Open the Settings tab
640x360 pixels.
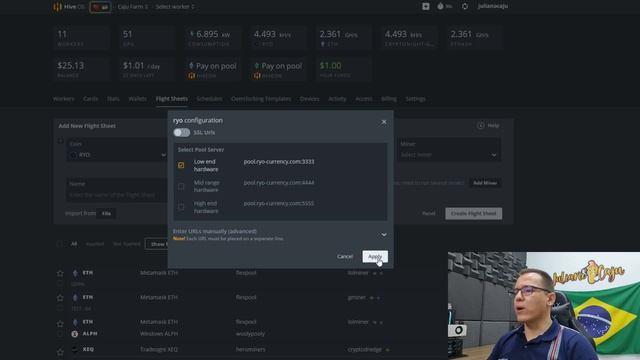coord(416,99)
